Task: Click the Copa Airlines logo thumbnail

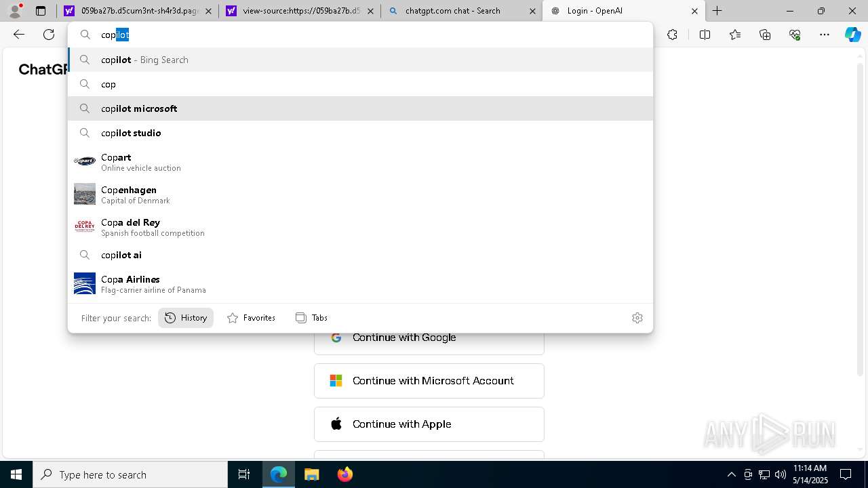Action: click(85, 283)
